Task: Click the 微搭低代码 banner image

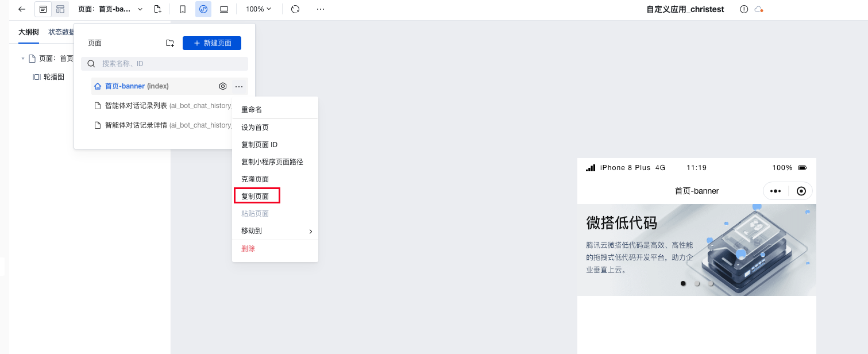Action: click(697, 250)
